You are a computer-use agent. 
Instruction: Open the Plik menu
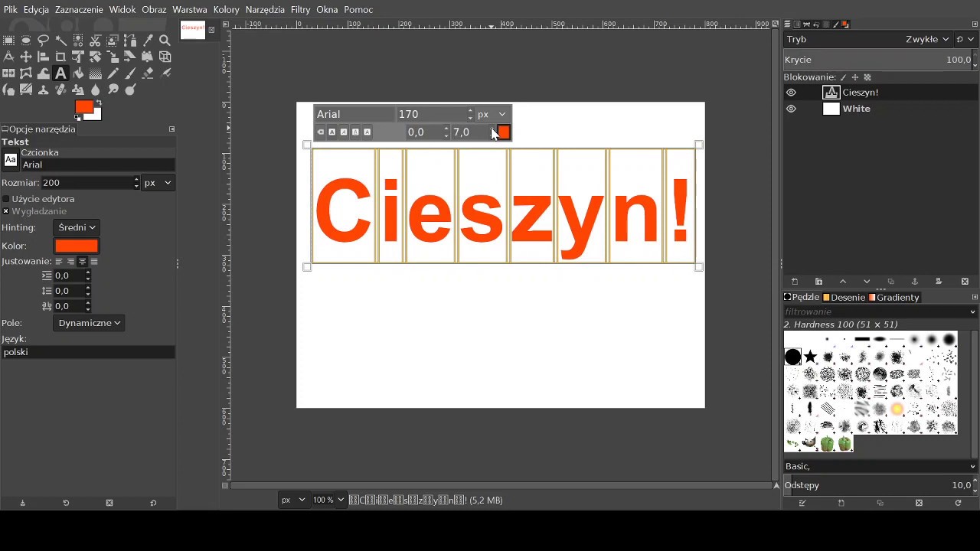pos(10,10)
